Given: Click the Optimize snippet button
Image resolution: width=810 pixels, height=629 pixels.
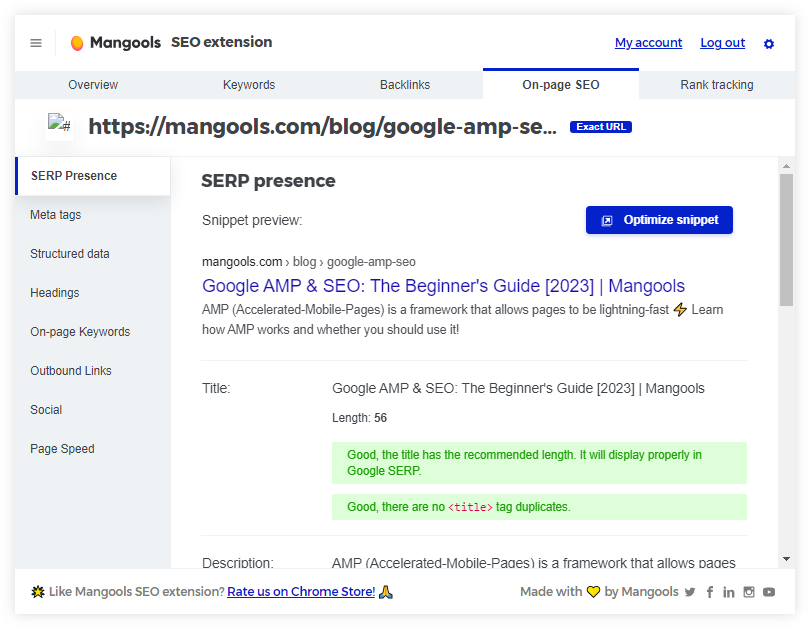Looking at the screenshot, I should pos(659,220).
